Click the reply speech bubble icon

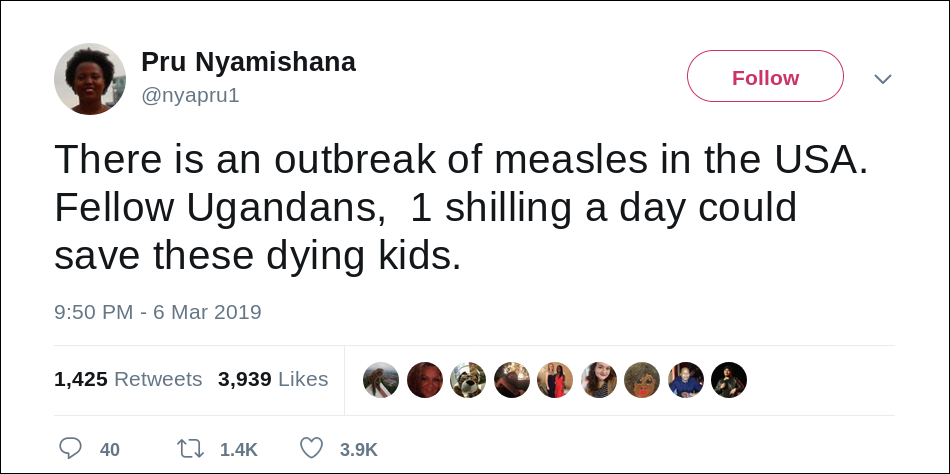click(x=70, y=449)
